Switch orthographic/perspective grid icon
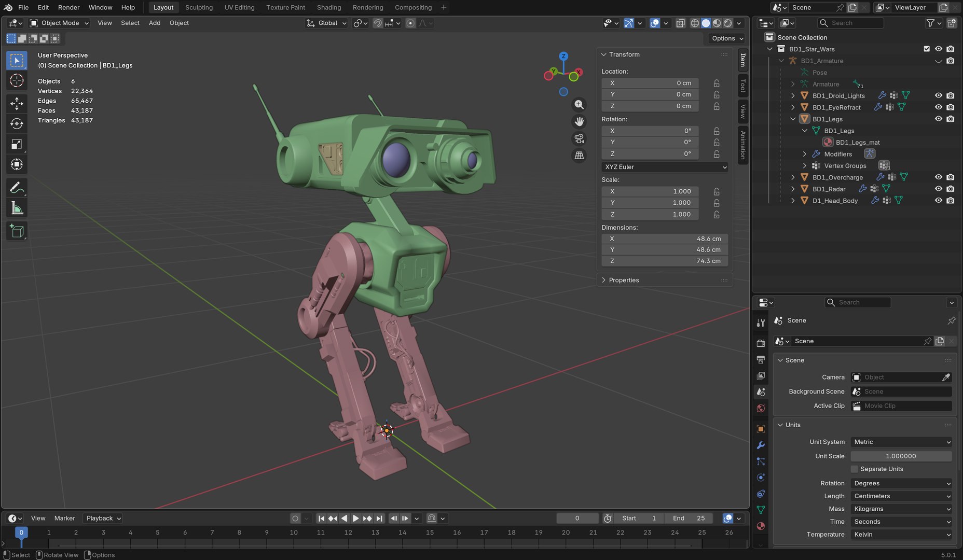The width and height of the screenshot is (963, 560). (x=579, y=155)
